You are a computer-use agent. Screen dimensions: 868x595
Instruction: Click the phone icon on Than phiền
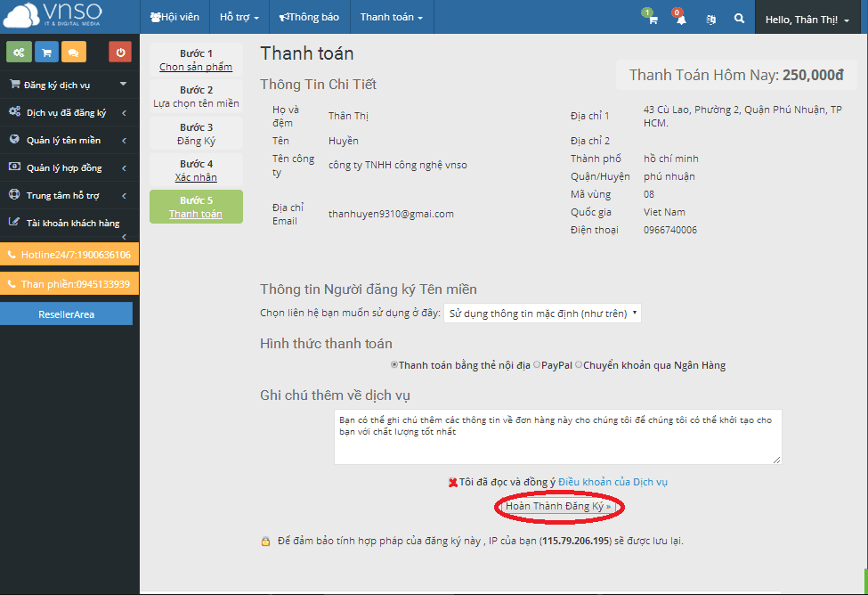12,284
